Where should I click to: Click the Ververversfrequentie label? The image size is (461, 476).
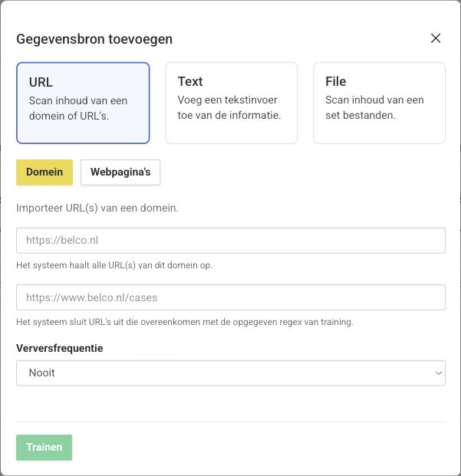pyautogui.click(x=60, y=348)
